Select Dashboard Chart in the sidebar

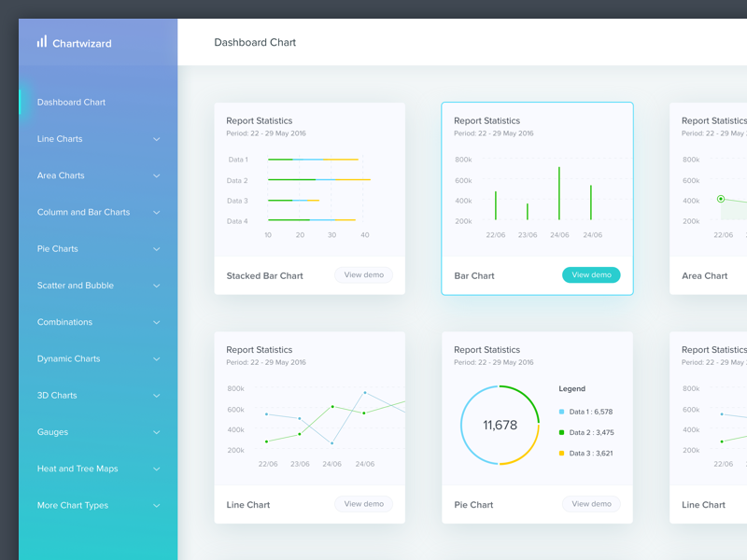coord(71,103)
